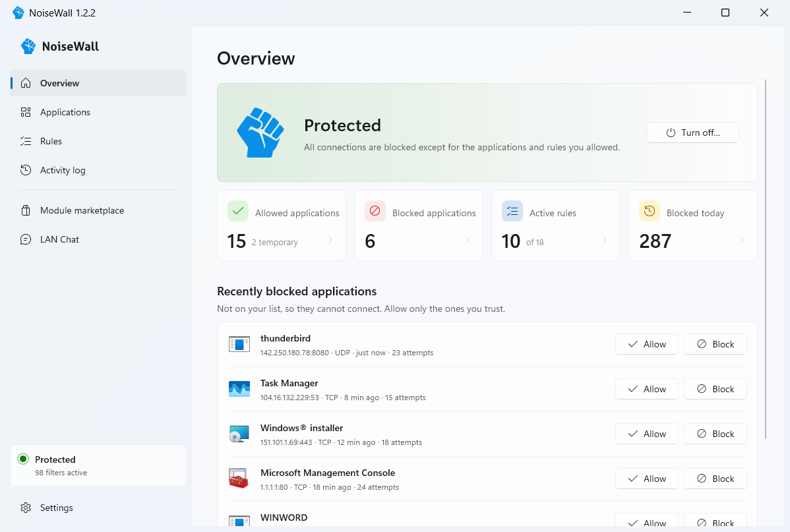
Task: Show the Activity log
Action: tap(98, 170)
